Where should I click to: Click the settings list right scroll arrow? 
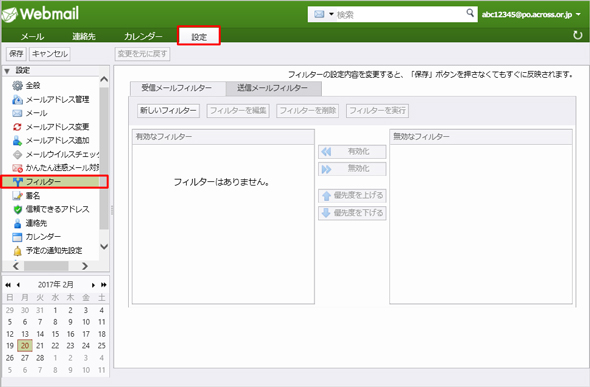(x=85, y=266)
